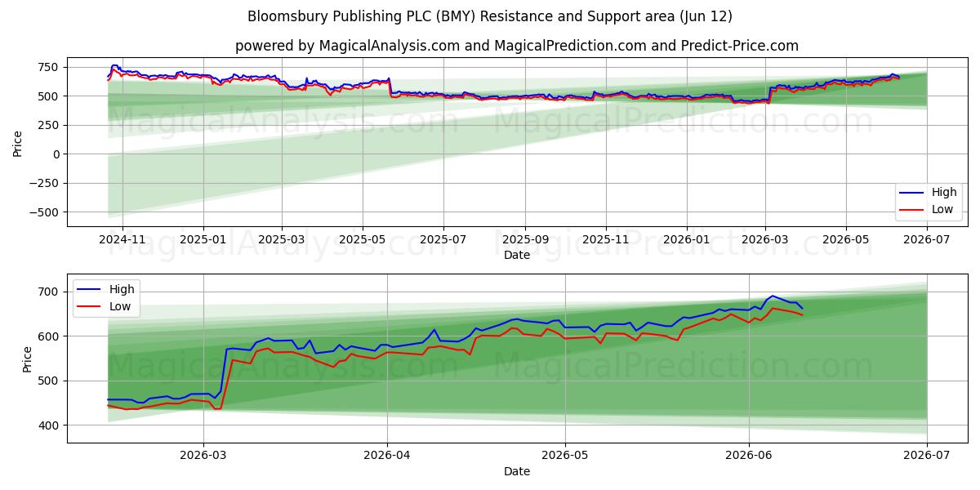Click the '−250' price tick on the top chart
Viewport: 980px width, 490px height.
pos(45,183)
